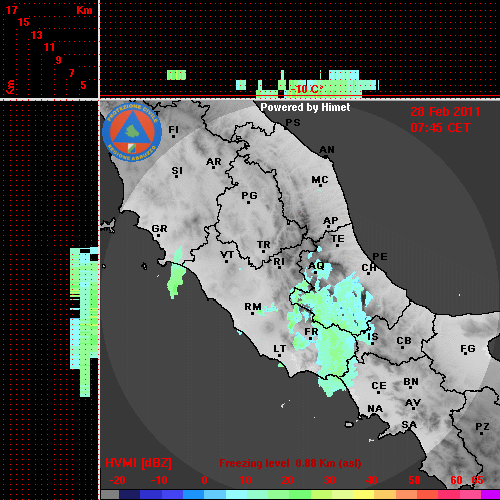Click the HVMI [dBZ] legend title
Viewport: 500px width, 500px height.
(138, 463)
